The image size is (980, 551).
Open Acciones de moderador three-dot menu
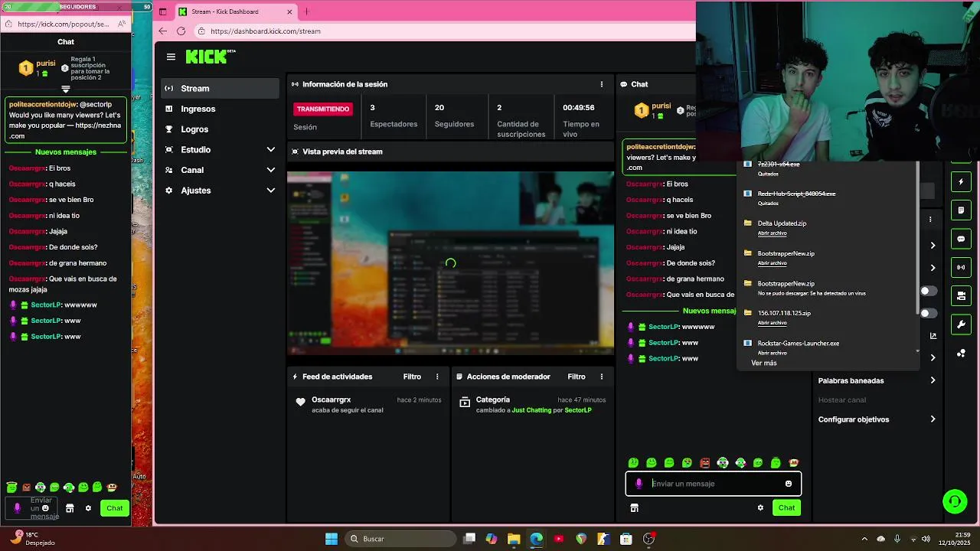(x=601, y=377)
